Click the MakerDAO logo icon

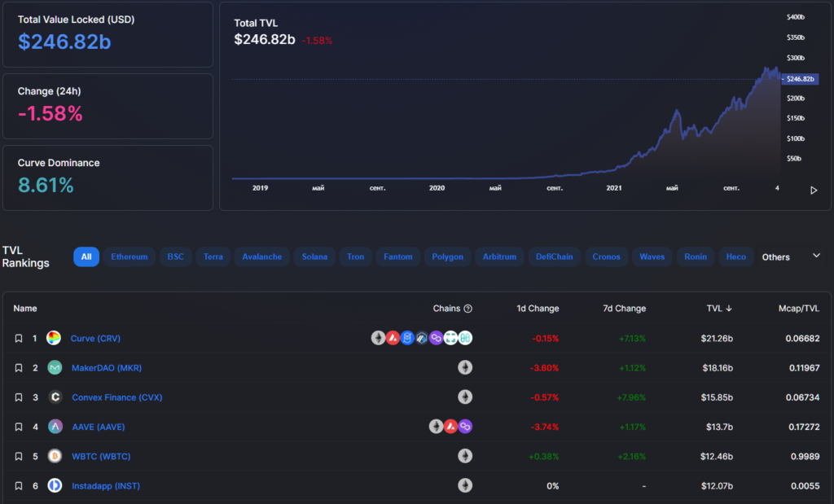(55, 368)
